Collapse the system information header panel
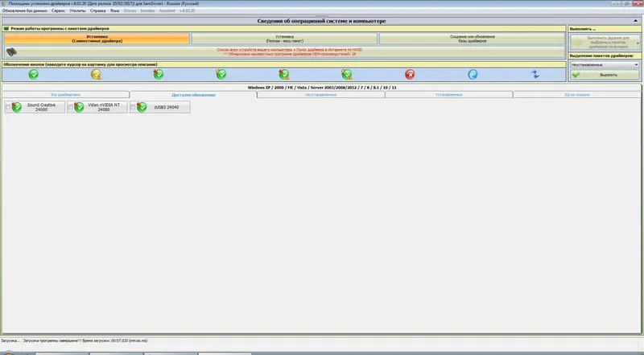The width and height of the screenshot is (644, 355). tap(636, 21)
